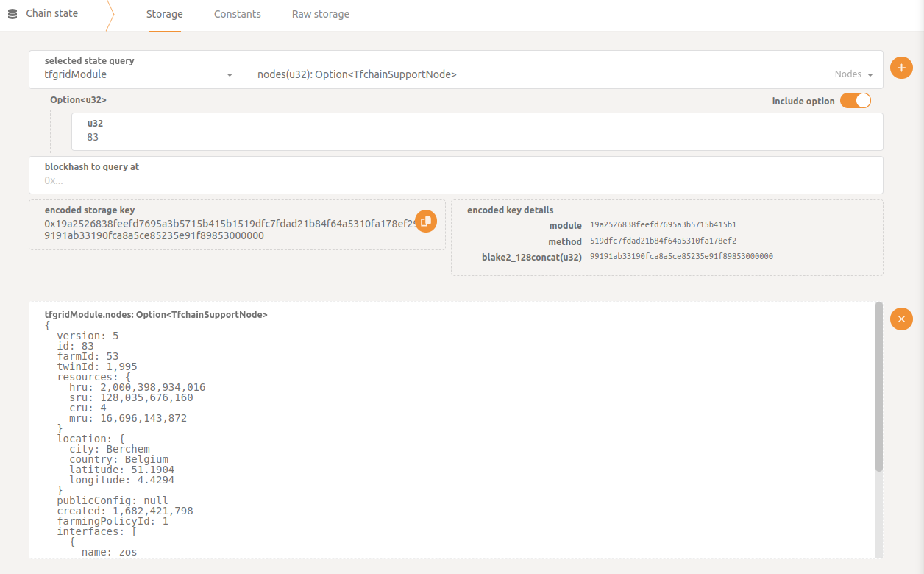
Task: Copy the encoded storage key
Action: [426, 221]
